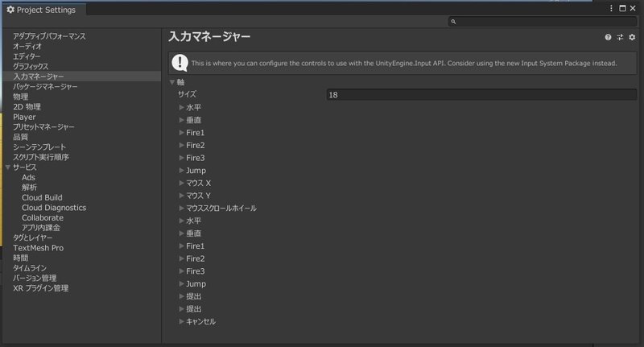Click the 入力マネージャー heading
The width and height of the screenshot is (644, 347).
point(209,37)
